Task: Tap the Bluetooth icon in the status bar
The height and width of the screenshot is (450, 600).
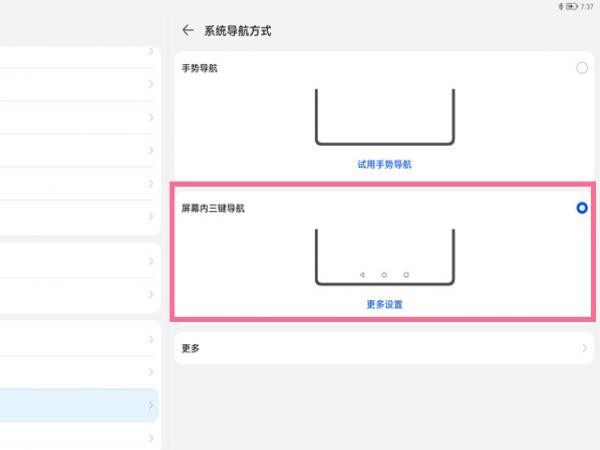Action: tap(561, 7)
